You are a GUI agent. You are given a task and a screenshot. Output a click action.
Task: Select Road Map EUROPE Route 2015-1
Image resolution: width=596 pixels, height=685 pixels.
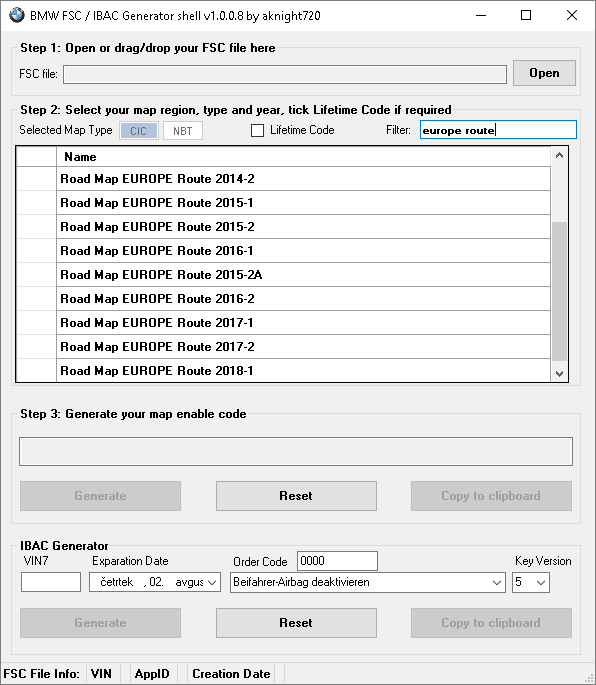[x=303, y=203]
